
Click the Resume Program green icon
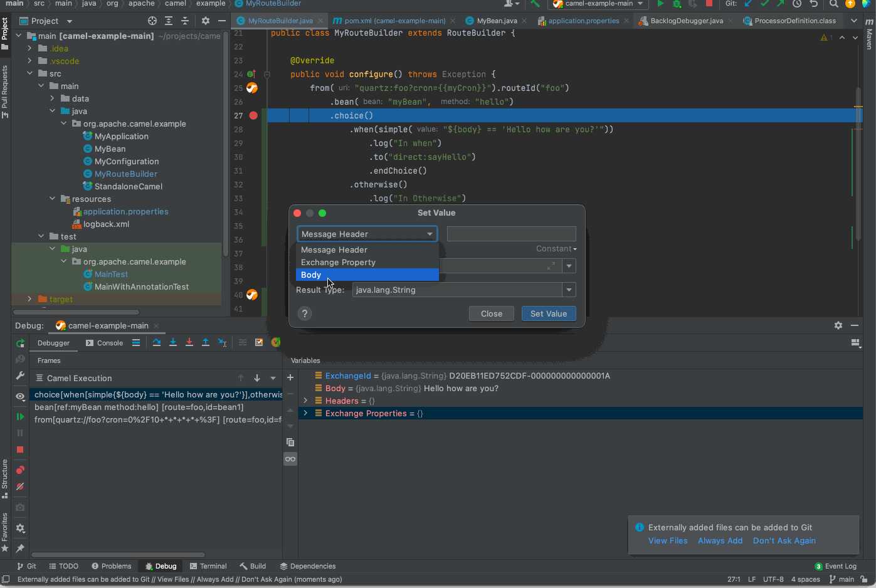pyautogui.click(x=20, y=416)
